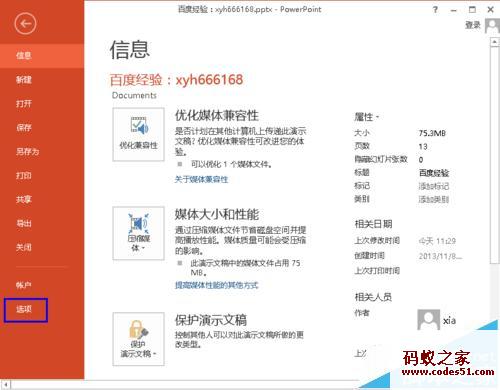Click the vertical scrollbar thumb
Viewport: 500px width, 390px height.
(494, 155)
